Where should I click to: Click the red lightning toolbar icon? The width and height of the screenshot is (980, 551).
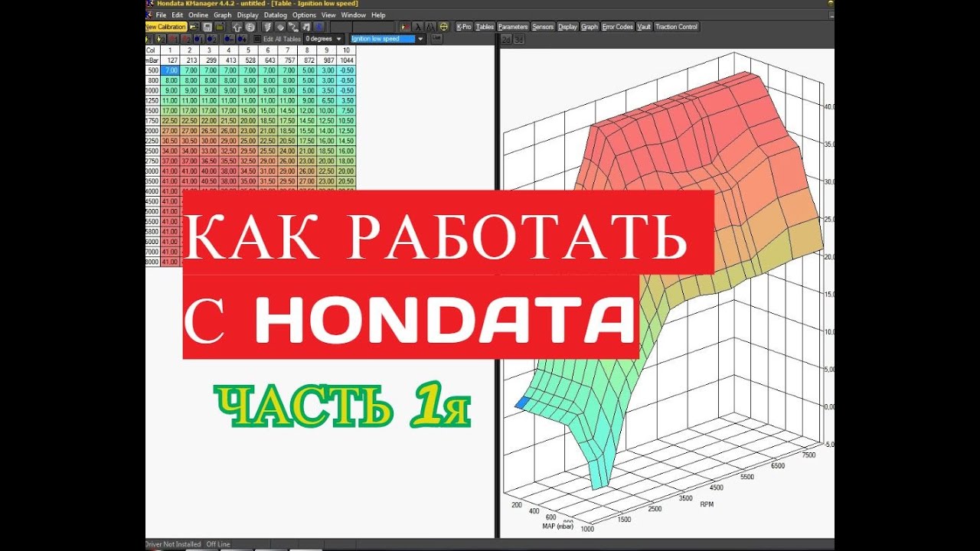(x=404, y=27)
